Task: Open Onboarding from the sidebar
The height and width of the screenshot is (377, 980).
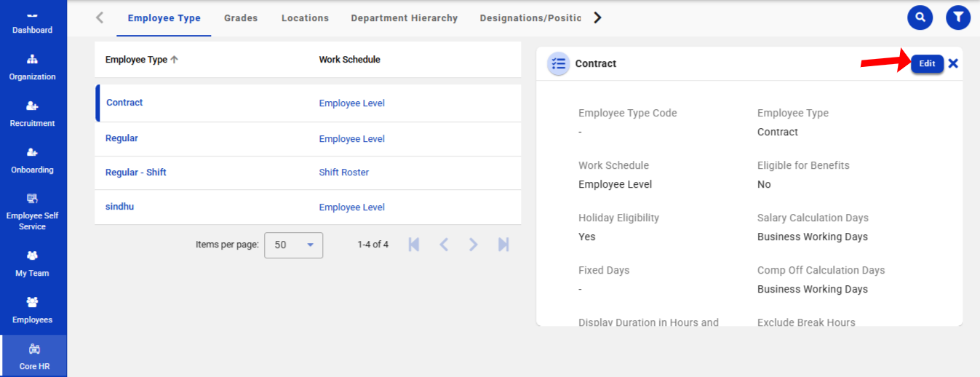Action: click(x=33, y=160)
